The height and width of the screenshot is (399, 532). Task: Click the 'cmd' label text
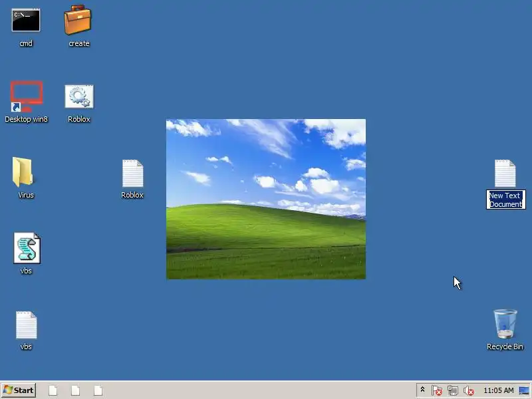pos(26,43)
